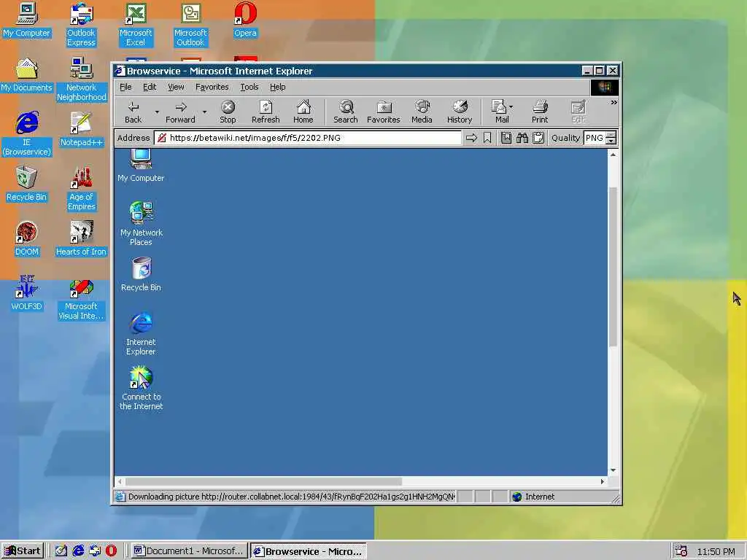This screenshot has width=747, height=560.
Task: Click the Go arrow beside address bar
Action: (x=471, y=138)
